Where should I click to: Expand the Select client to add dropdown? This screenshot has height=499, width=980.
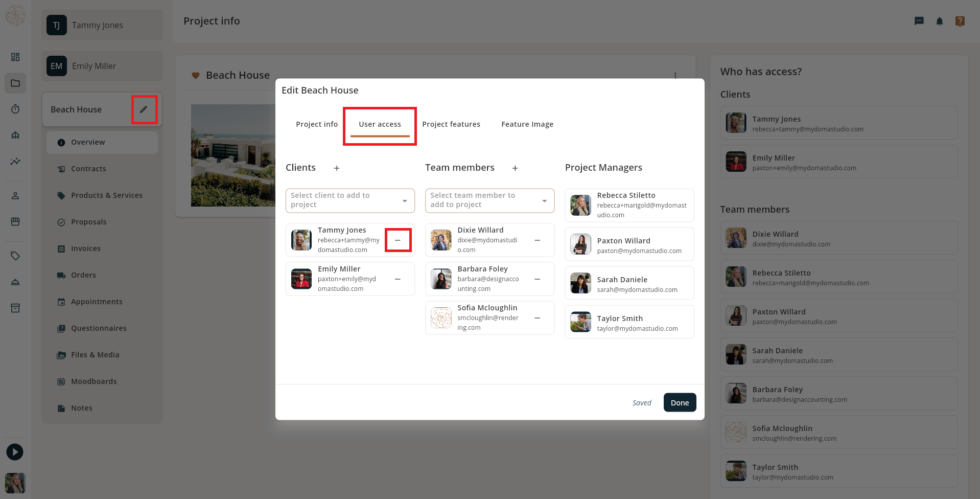click(350, 200)
